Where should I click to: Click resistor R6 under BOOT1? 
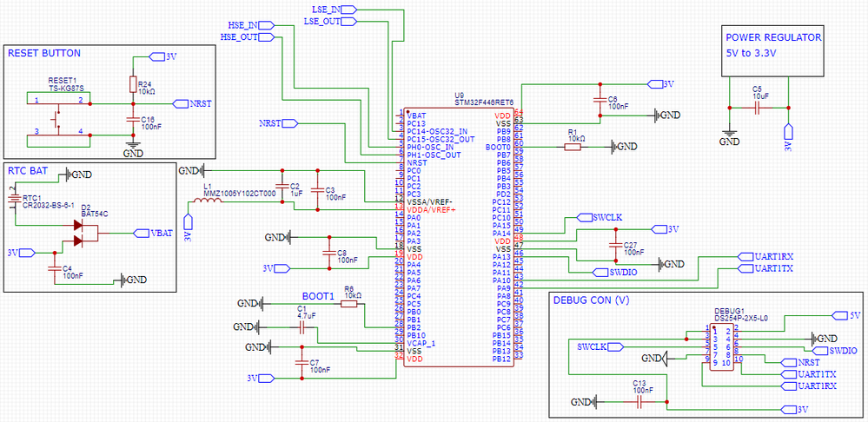[348, 304]
